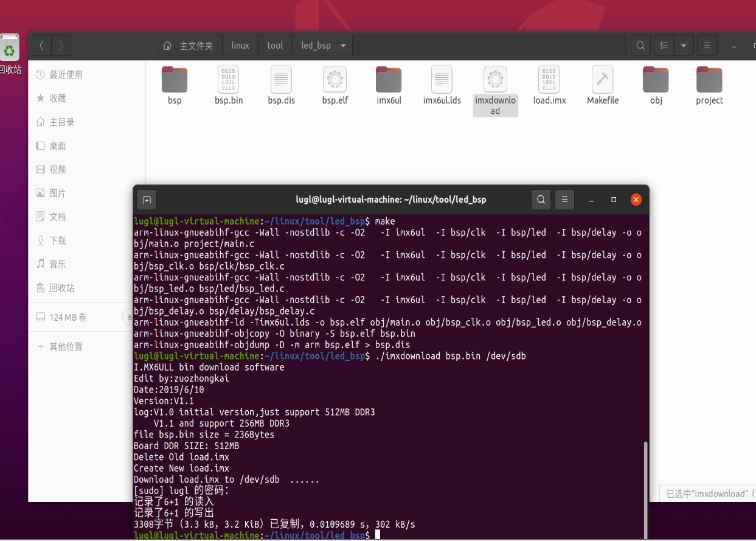The image size is (756, 541).
Task: Open view options dropdown arrow
Action: pos(684,46)
